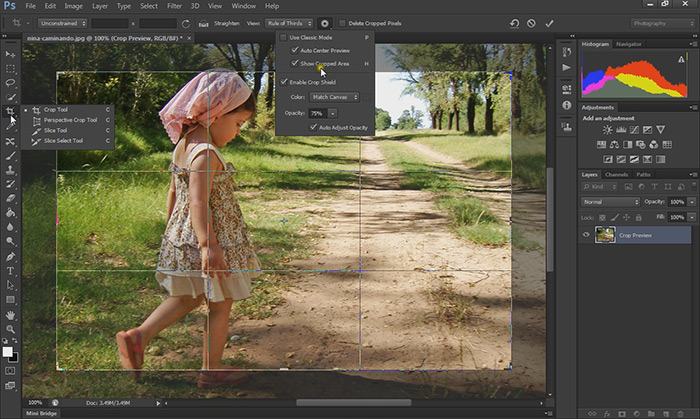Click the Type tool icon
Screen dimensions: 700x419
click(x=10, y=271)
